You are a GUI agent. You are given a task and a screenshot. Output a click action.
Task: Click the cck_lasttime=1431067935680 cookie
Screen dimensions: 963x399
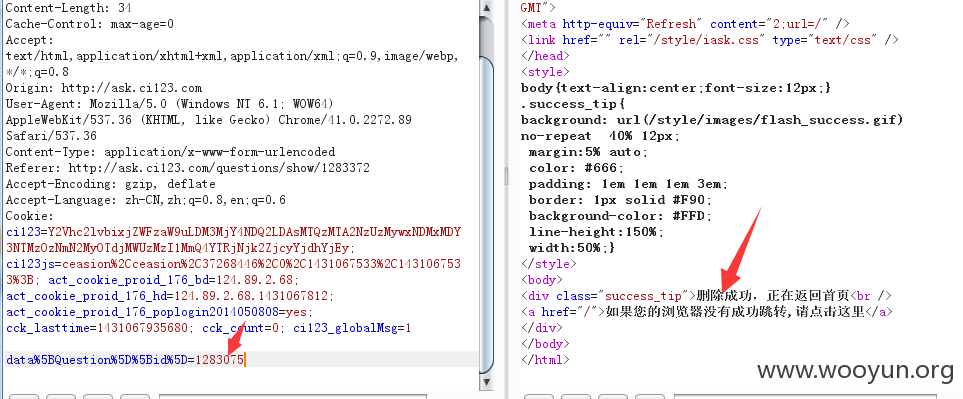point(96,328)
